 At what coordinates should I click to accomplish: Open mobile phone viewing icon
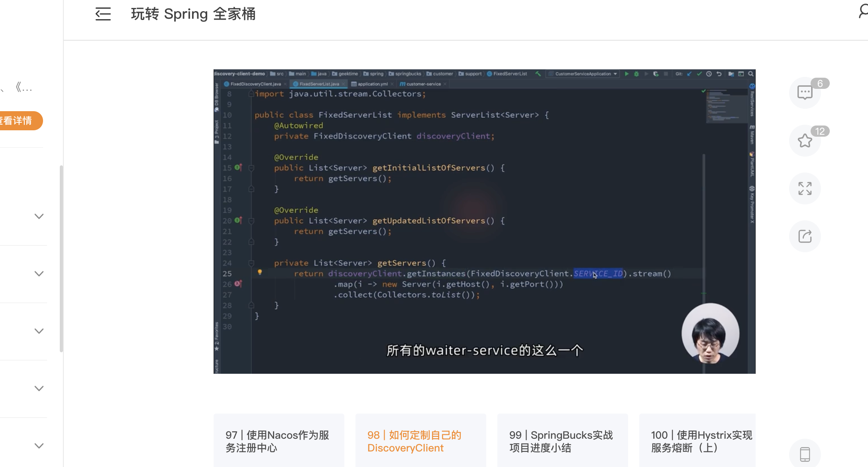click(x=805, y=454)
